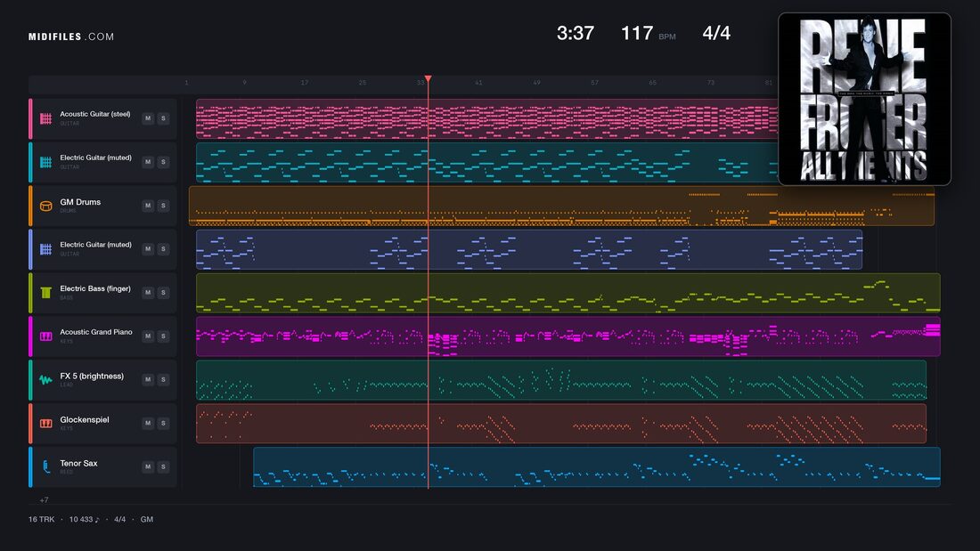Mute the Acoustic Guitar (steel) track

(148, 118)
